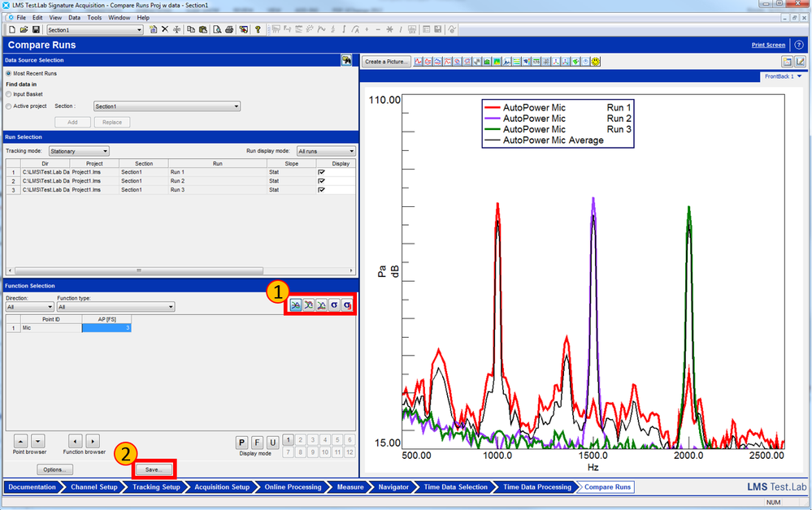
Task: Open the Direction dropdown
Action: pos(29,307)
